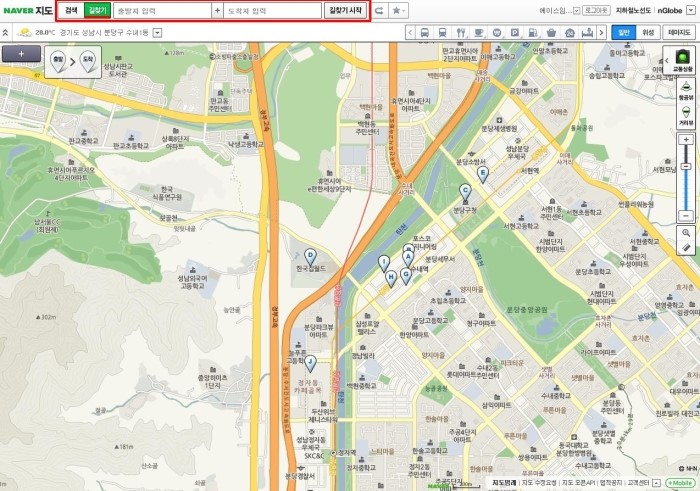Viewport: 700px width, 491px height.
Task: Click the 로그아웃 logout button
Action: click(x=596, y=10)
